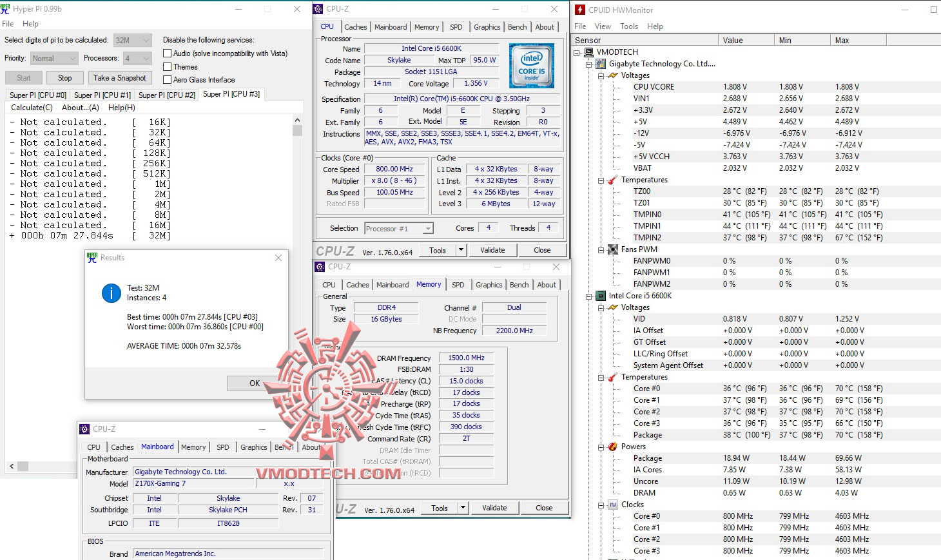This screenshot has height=560, width=941.
Task: Click OK in the Results dialog
Action: tap(255, 383)
